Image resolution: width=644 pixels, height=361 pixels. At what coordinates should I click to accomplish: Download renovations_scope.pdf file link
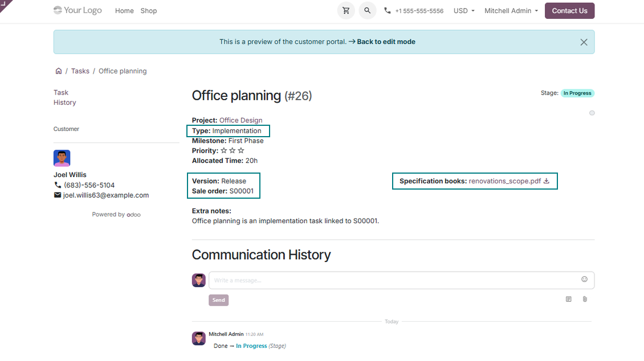point(505,181)
